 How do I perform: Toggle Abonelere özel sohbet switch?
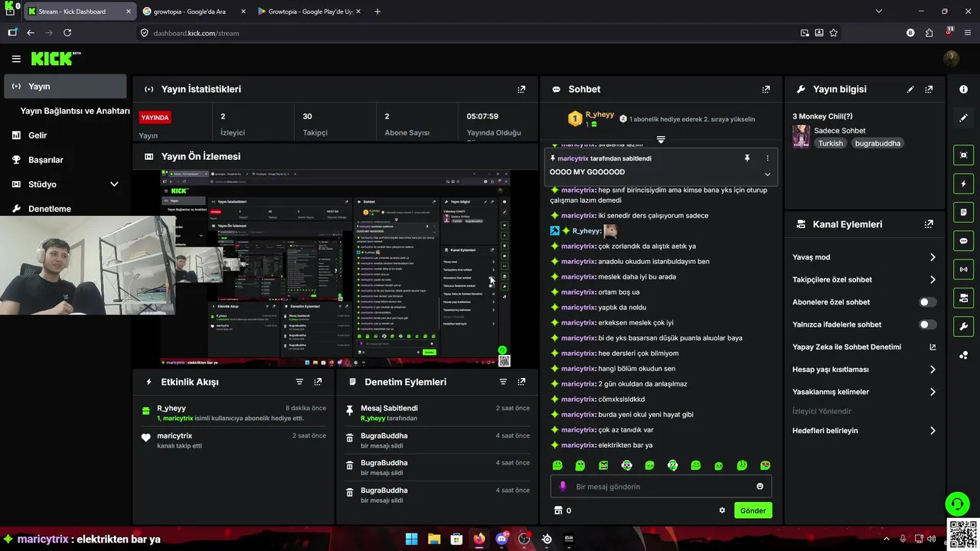[x=927, y=302]
